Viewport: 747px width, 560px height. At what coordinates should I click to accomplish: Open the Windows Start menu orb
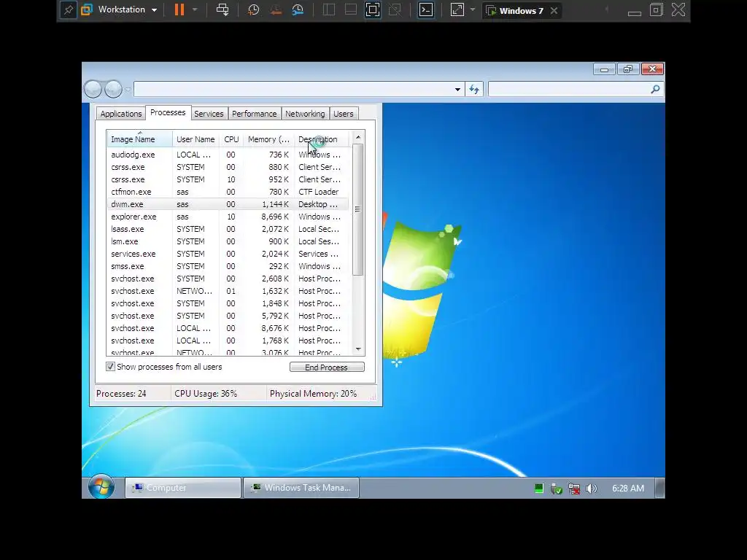click(x=101, y=488)
